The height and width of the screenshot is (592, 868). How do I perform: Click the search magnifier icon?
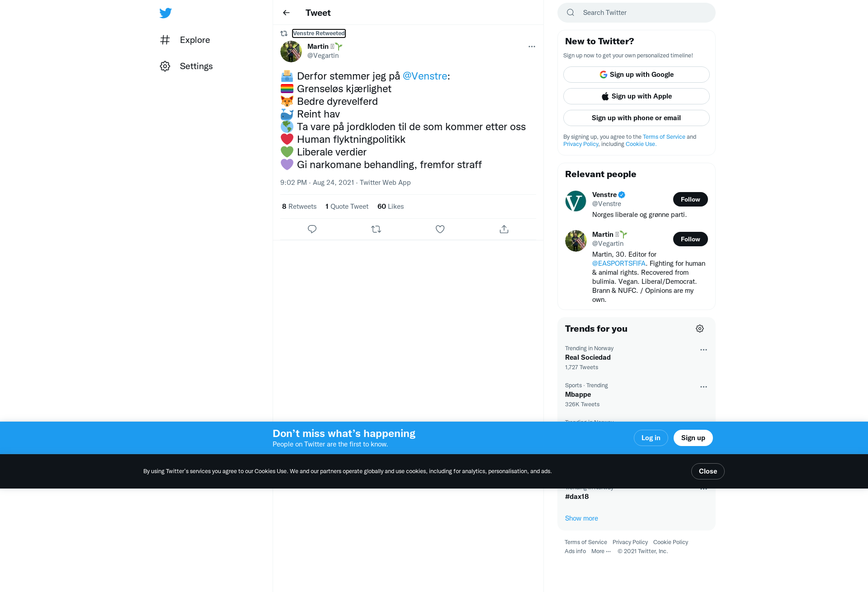(571, 13)
